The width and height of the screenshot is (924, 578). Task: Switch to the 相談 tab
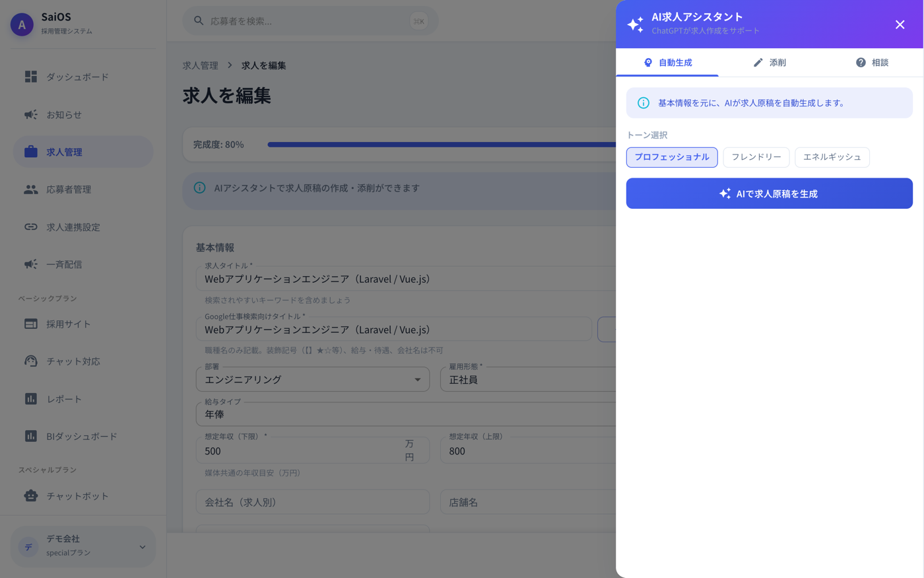(x=872, y=63)
